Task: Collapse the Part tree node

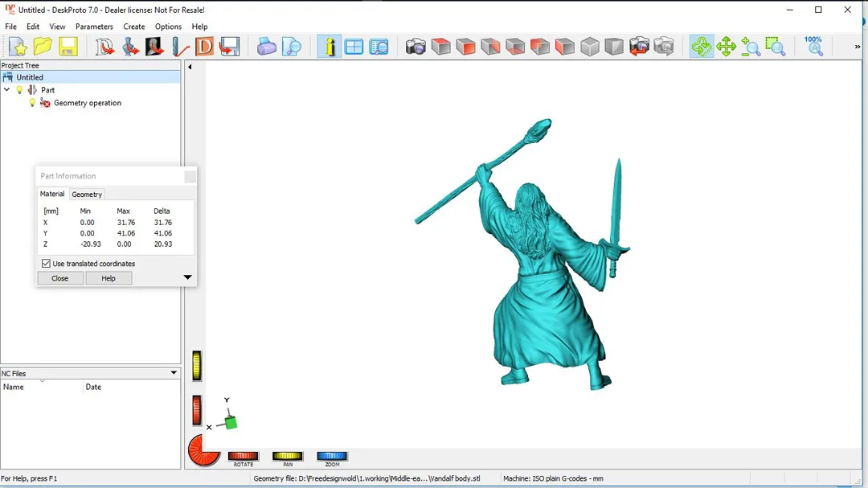Action: tap(6, 90)
